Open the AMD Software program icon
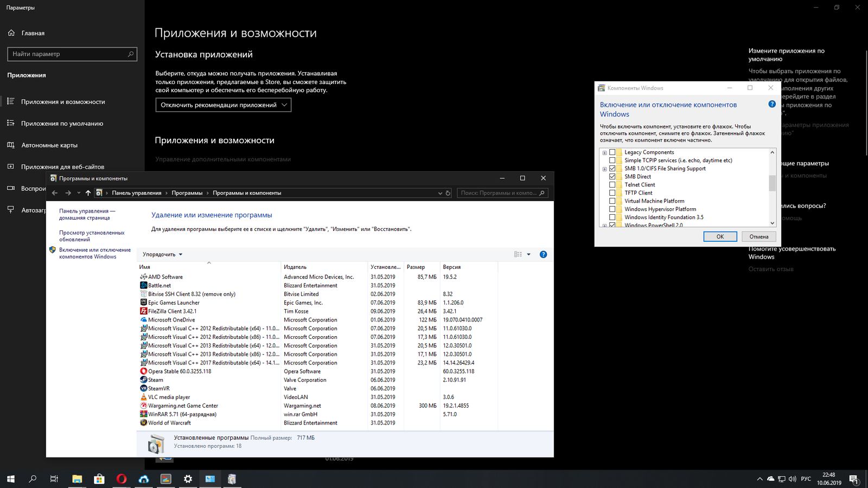The width and height of the screenshot is (868, 488). tap(143, 277)
